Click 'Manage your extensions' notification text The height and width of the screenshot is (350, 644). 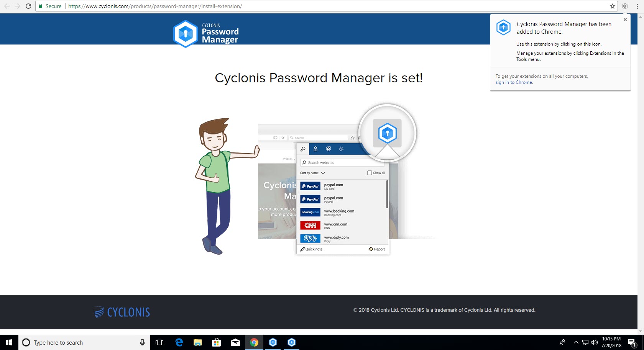pos(570,56)
